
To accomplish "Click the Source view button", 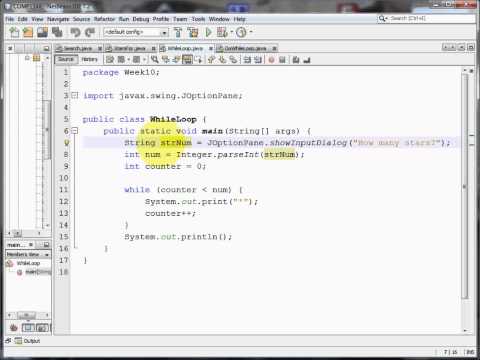I will click(x=66, y=59).
